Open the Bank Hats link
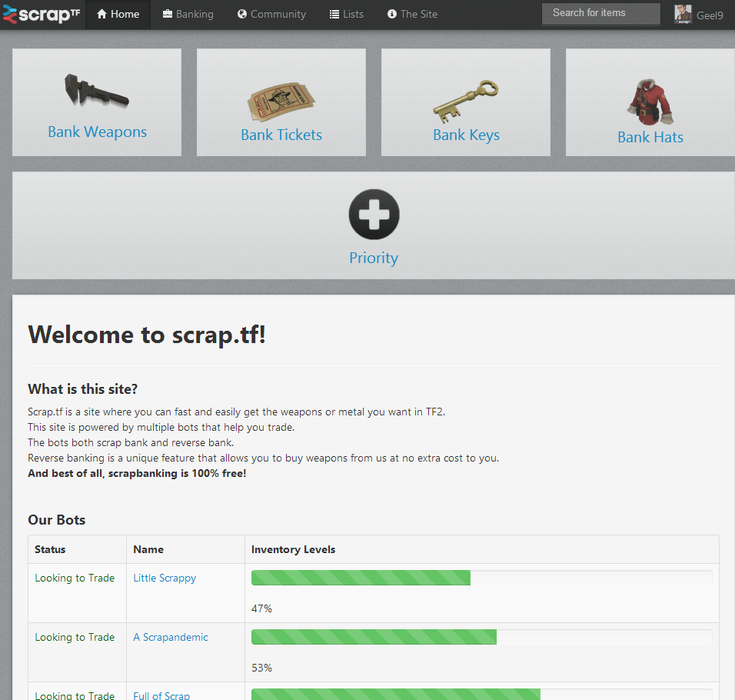 pyautogui.click(x=650, y=138)
